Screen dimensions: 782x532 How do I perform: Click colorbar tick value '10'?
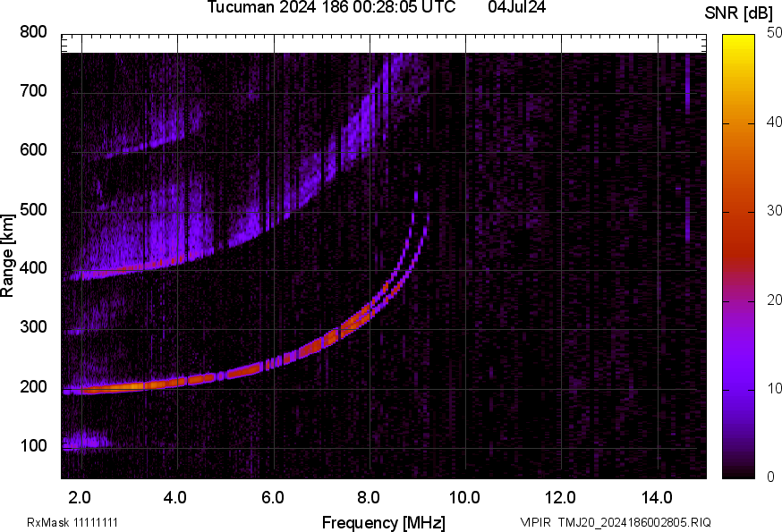click(774, 388)
